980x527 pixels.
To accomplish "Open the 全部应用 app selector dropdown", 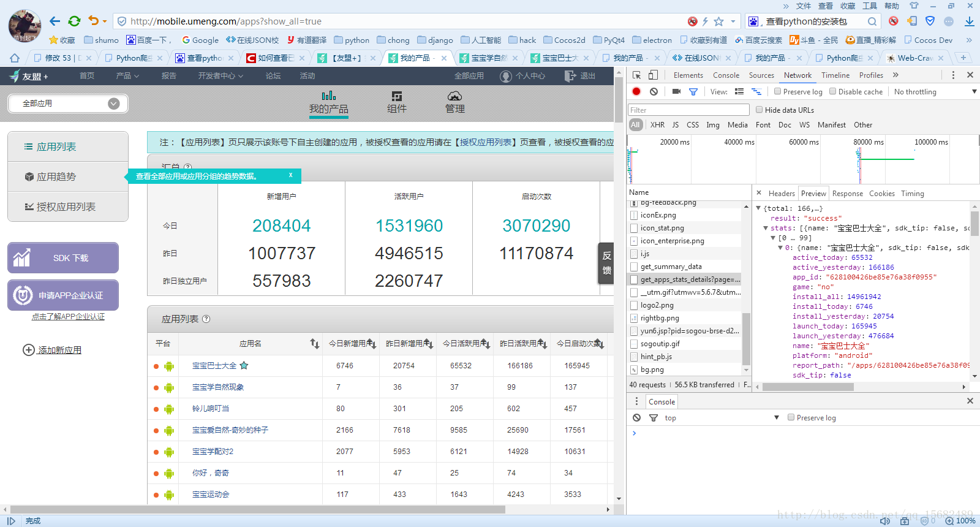I will pos(68,104).
